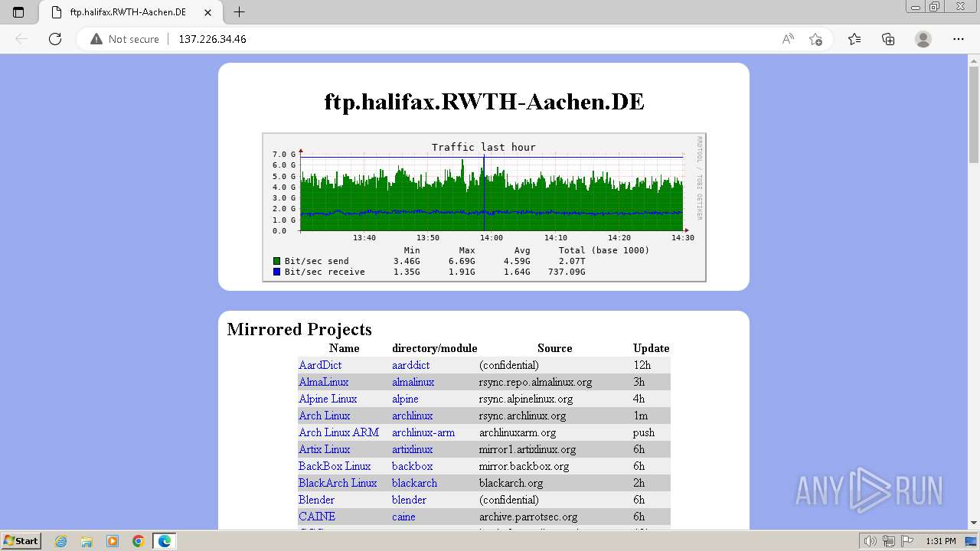Screen dimensions: 980x551
Task: Open the Arch Linux project link
Action: click(x=325, y=416)
